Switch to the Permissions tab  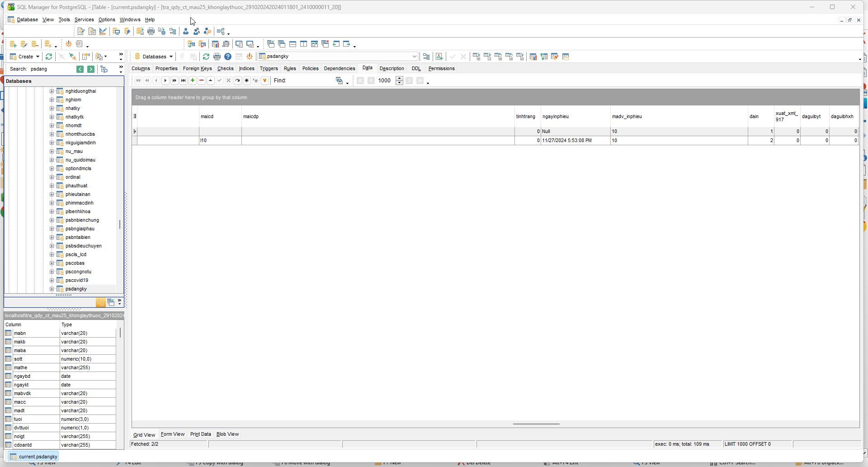point(442,69)
